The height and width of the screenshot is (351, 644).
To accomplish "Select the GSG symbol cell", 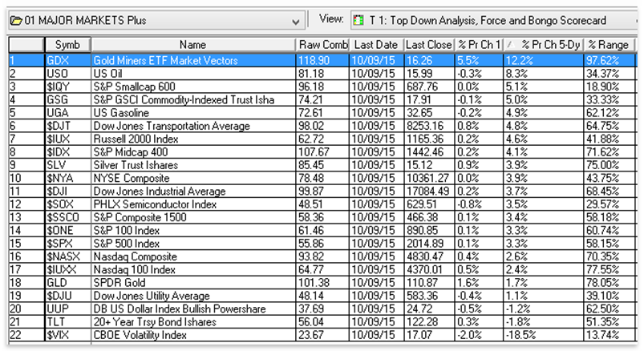I will 67,99.
